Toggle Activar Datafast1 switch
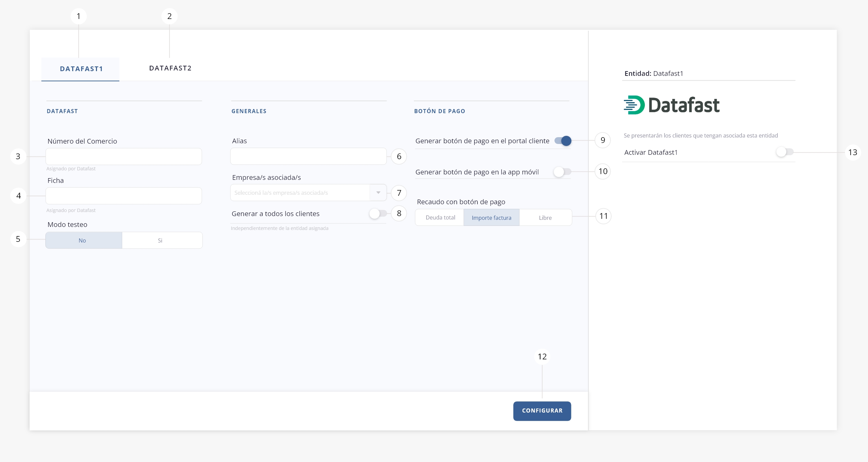 [x=785, y=152]
